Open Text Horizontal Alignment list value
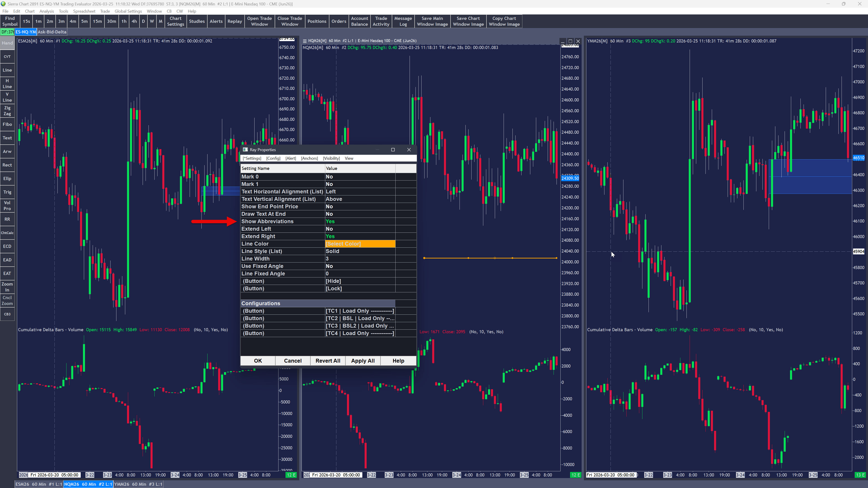This screenshot has width=868, height=488. [x=360, y=192]
